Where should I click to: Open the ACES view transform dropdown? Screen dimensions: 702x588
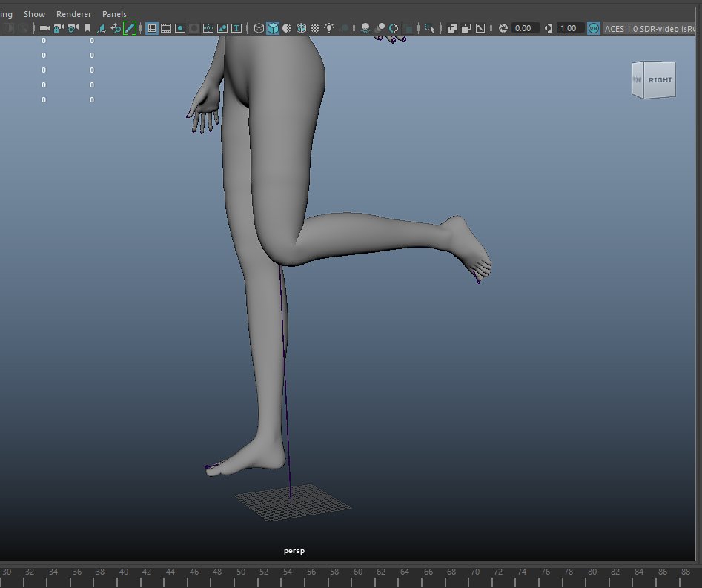point(651,28)
